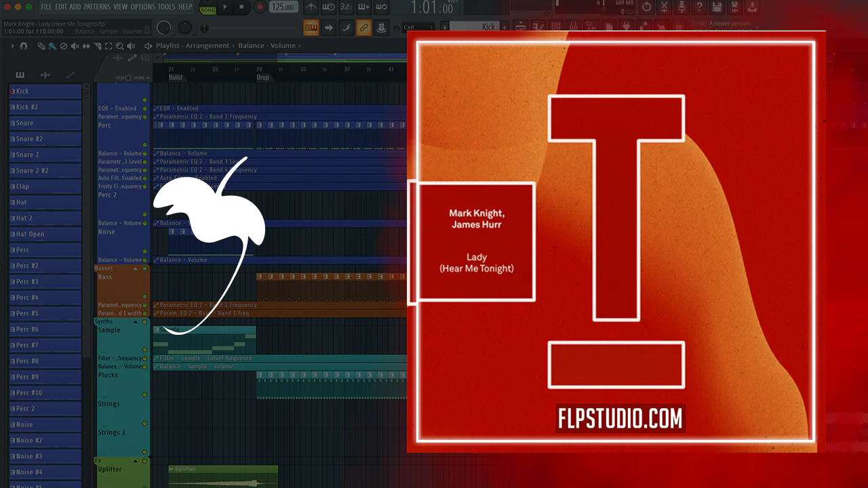
Task: Expand the Balance - Volume breadcrumb
Action: (x=267, y=46)
